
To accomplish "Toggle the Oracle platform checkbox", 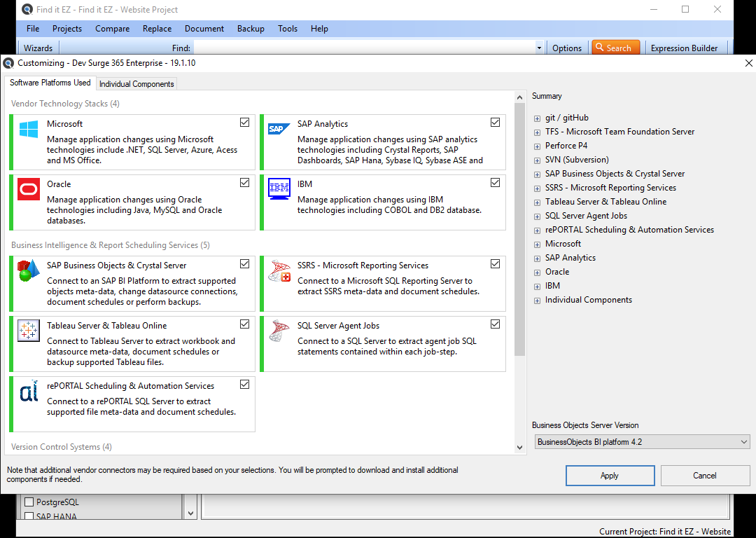I will pyautogui.click(x=244, y=183).
